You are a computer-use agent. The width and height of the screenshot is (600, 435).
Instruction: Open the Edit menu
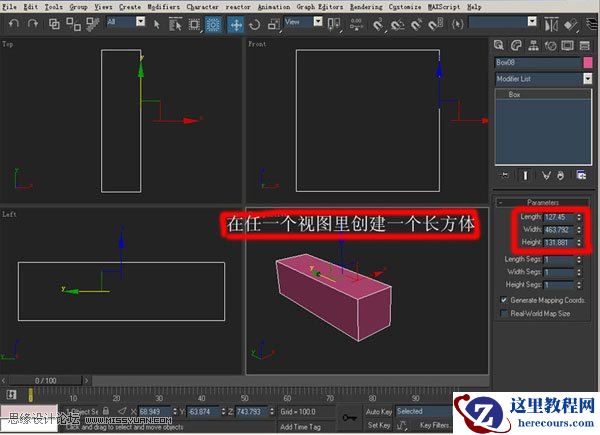click(31, 7)
